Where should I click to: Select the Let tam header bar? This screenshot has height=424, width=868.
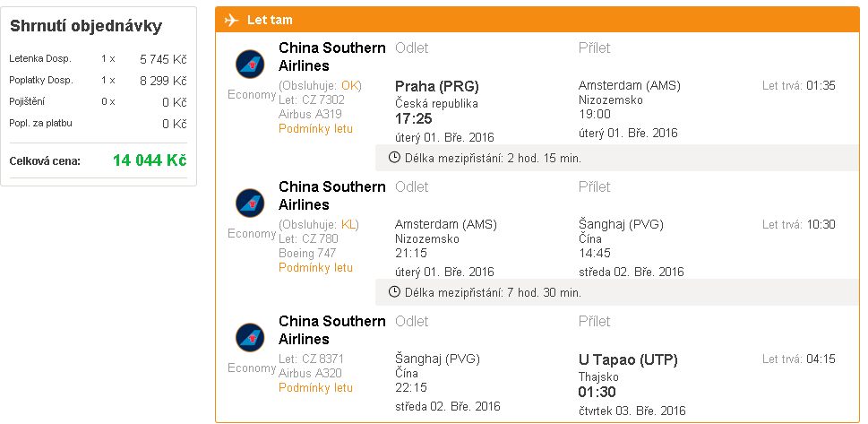click(537, 20)
